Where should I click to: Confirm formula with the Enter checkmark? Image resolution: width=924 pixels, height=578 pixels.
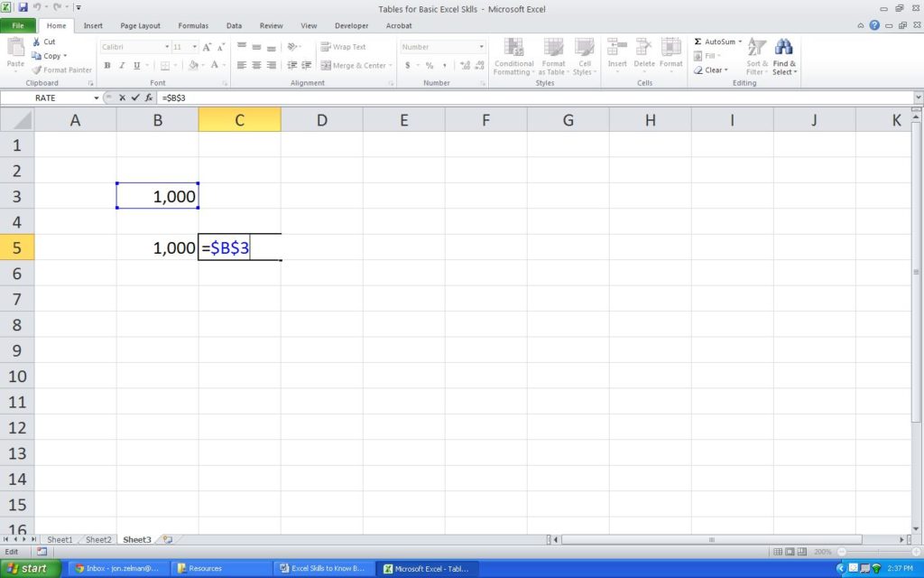tap(134, 98)
